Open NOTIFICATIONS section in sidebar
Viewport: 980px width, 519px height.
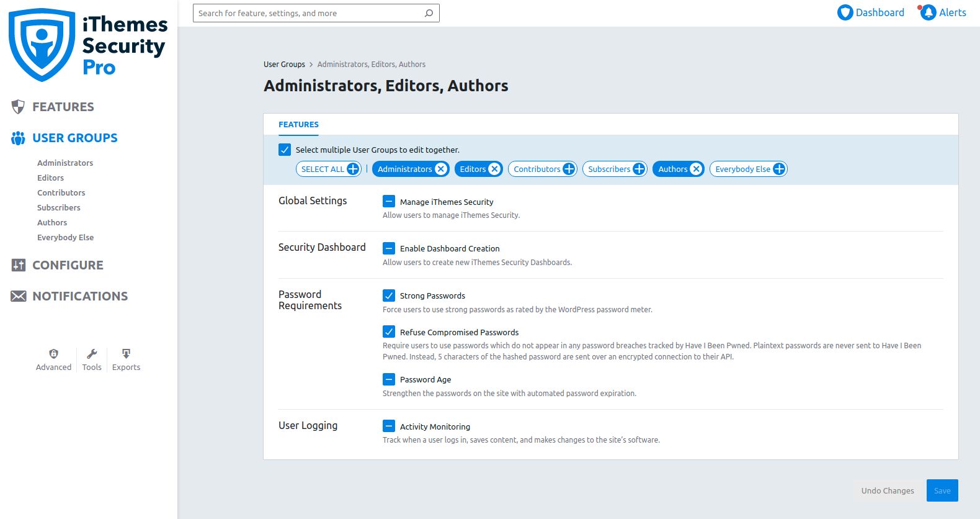point(80,296)
